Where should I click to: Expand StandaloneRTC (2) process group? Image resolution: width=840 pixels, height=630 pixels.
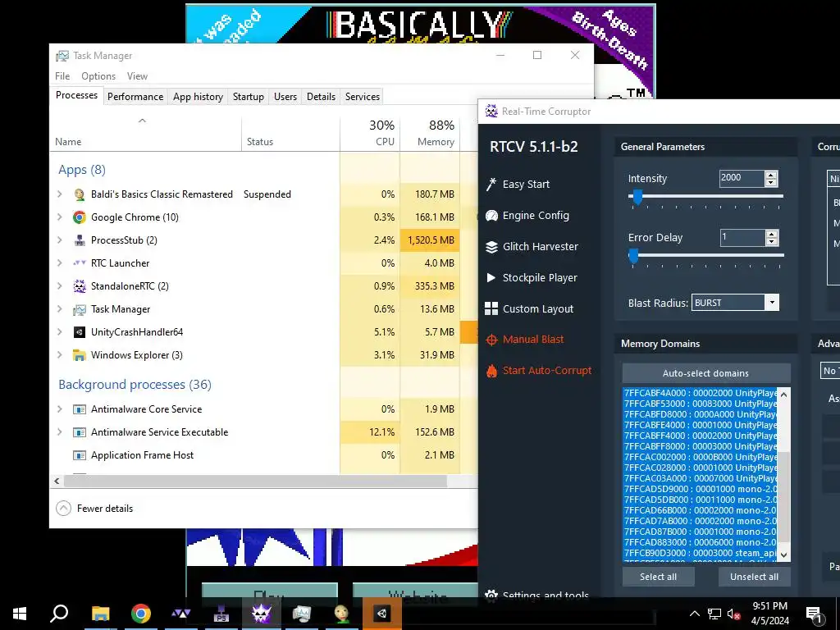click(x=59, y=286)
